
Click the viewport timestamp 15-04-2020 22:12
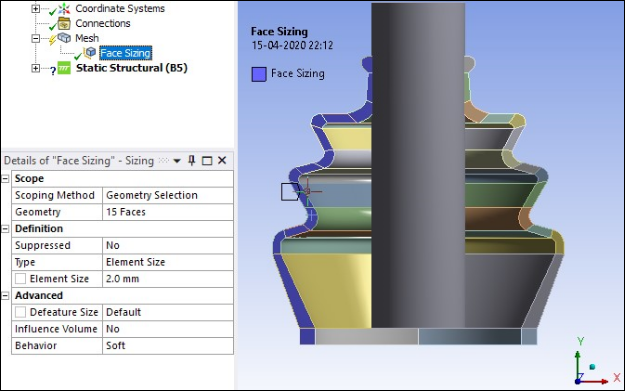(292, 45)
